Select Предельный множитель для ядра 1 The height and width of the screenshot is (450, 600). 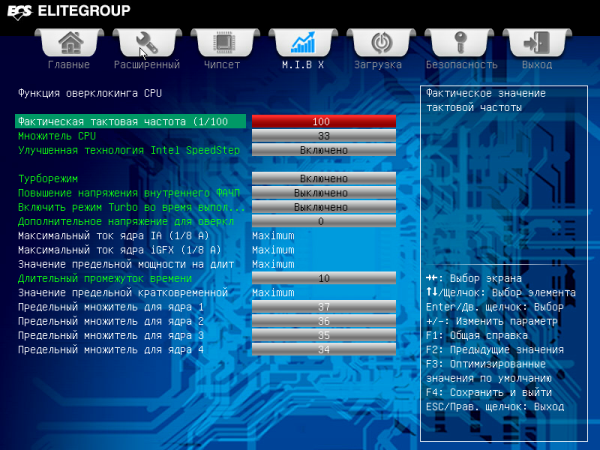111,307
